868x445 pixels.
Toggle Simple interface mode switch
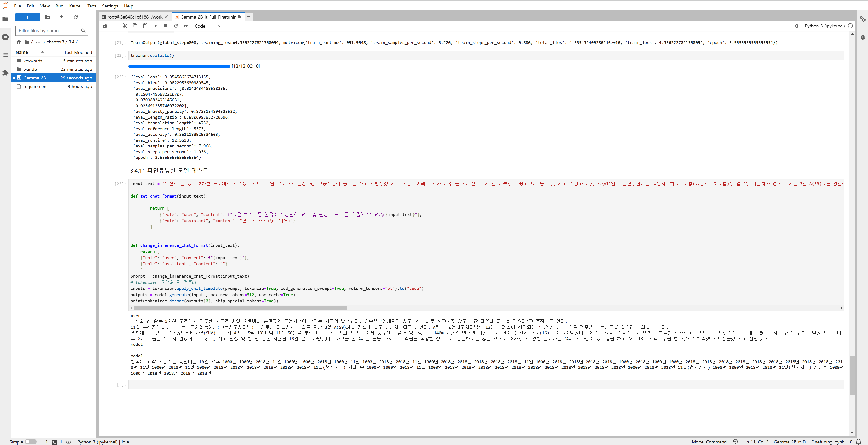click(x=30, y=442)
